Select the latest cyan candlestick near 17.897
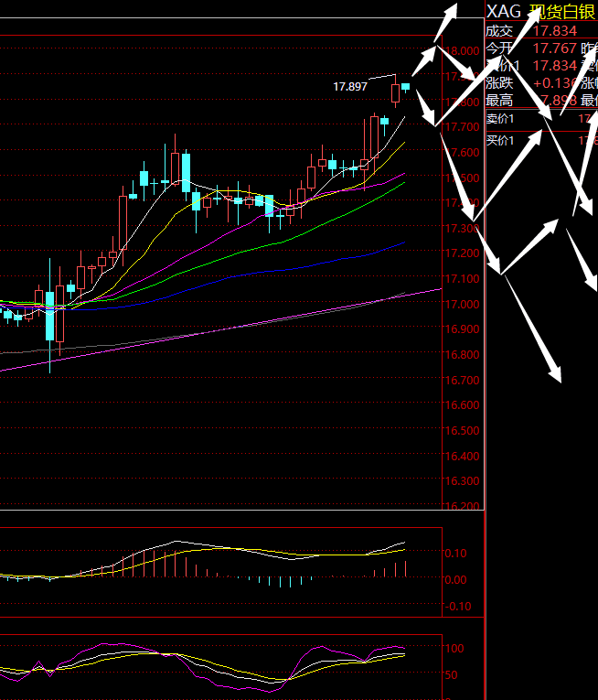 [x=405, y=88]
